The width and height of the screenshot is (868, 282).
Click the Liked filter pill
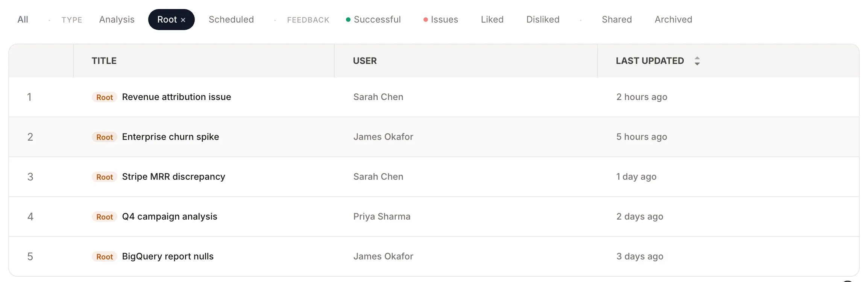tap(492, 19)
